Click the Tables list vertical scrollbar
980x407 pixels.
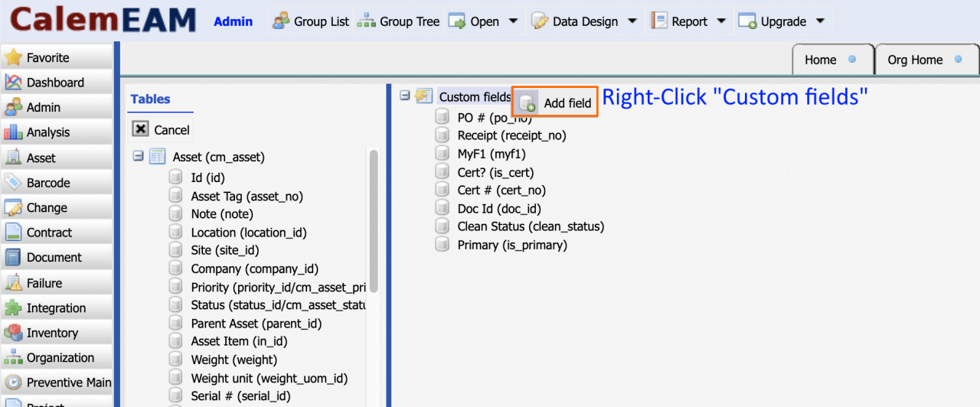(x=374, y=220)
